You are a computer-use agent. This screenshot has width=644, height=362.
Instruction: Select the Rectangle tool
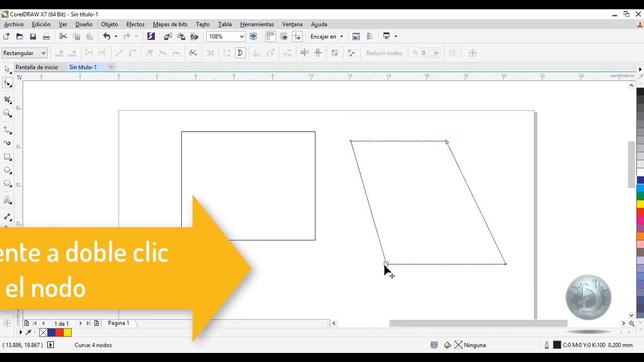tap(8, 157)
